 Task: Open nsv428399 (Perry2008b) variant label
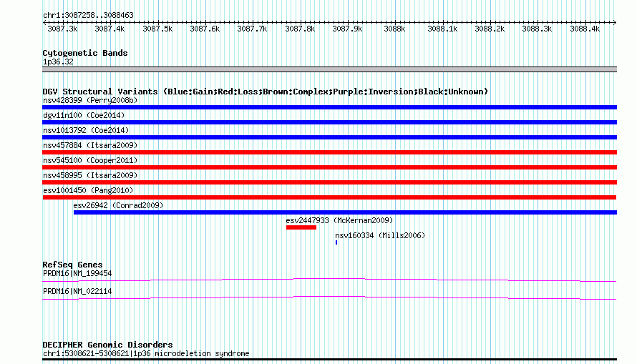coord(90,100)
